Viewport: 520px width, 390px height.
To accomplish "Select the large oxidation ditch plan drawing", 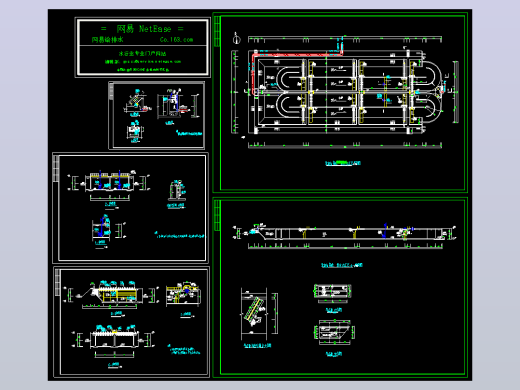I will (345, 91).
